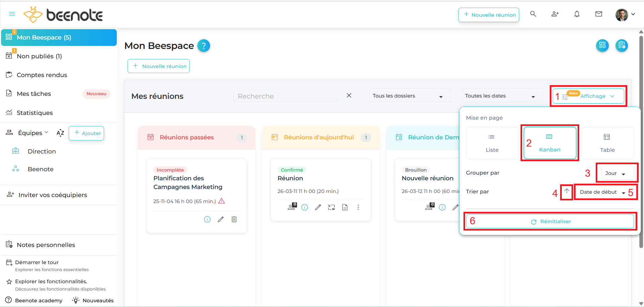Open the mail envelope icon
This screenshot has width=644, height=307.
[x=599, y=14]
